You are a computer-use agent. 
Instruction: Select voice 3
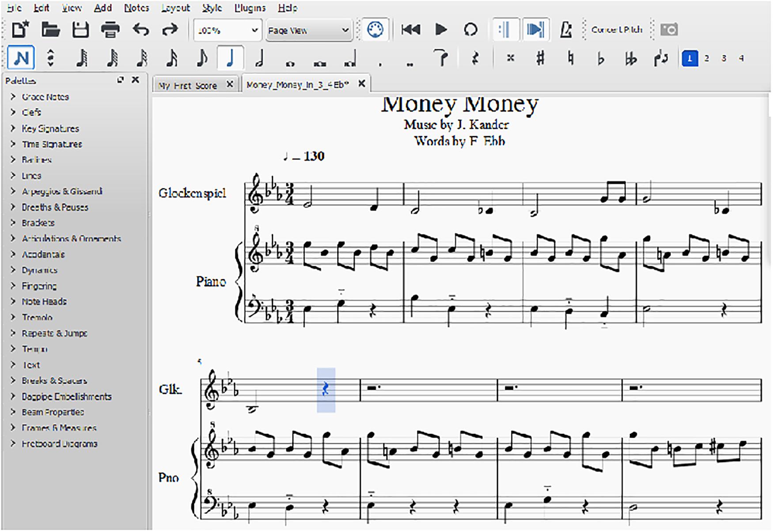click(x=724, y=58)
